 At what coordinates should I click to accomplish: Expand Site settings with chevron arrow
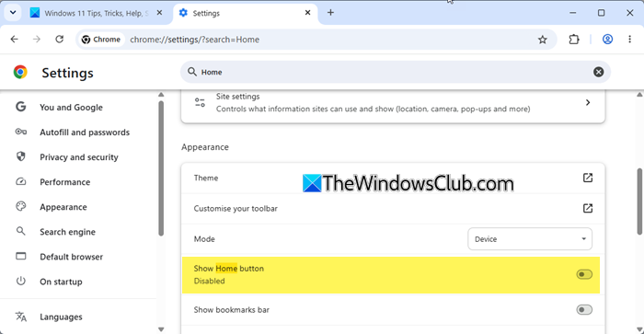click(x=588, y=102)
